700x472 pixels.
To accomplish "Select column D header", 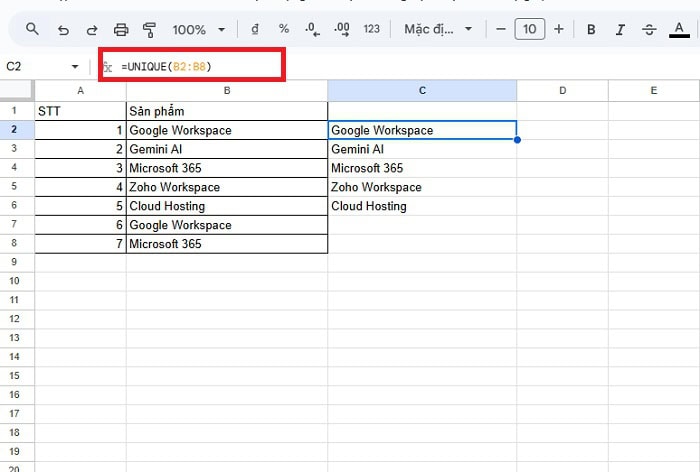I will tap(562, 91).
